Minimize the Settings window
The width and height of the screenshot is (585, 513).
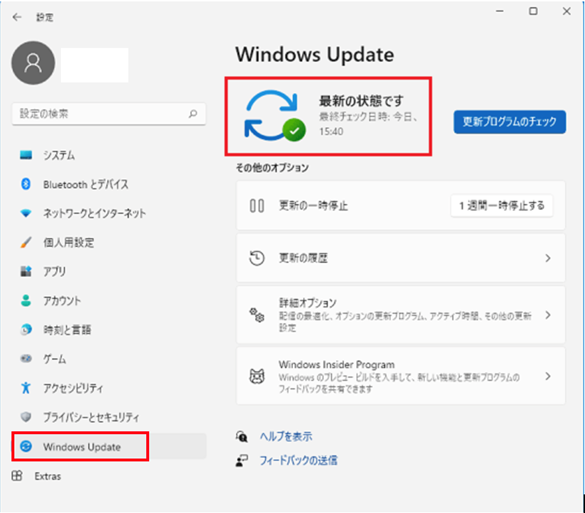(x=500, y=12)
